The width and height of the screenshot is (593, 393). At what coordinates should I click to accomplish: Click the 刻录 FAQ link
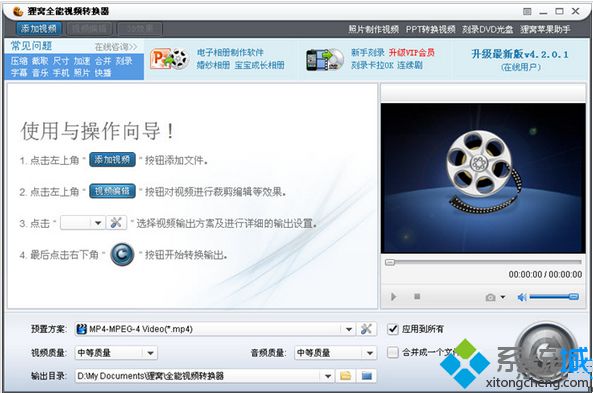[x=124, y=61]
